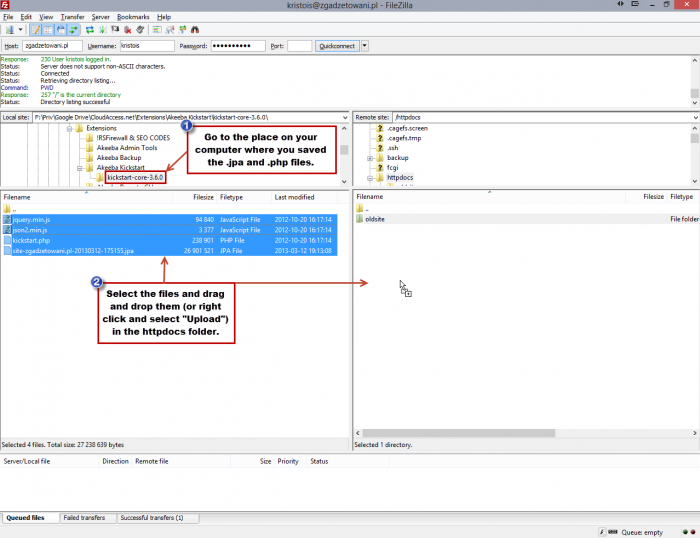Disconnect from the server icon
700x538 pixels.
[x=128, y=30]
